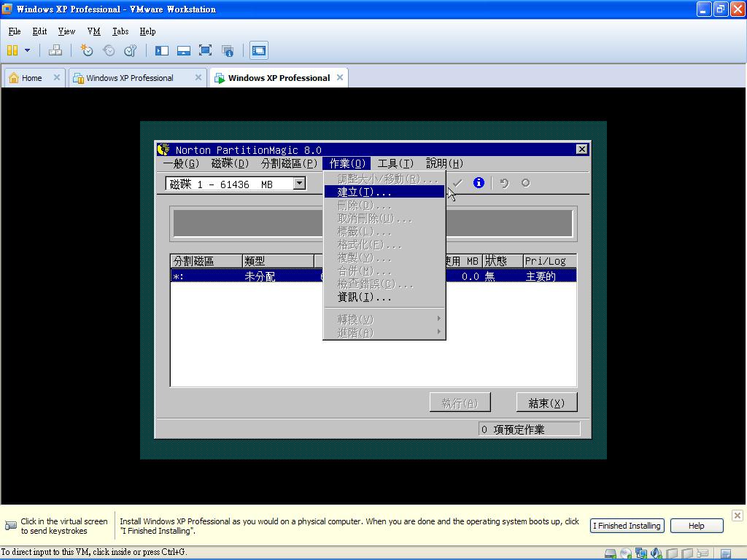
Task: Click the 執行(A) button
Action: pos(460,402)
